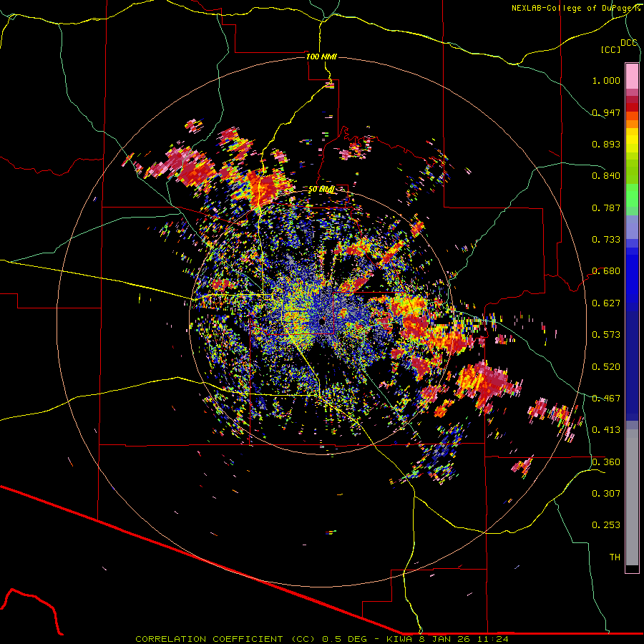Click the DCC label above the color scale
This screenshot has width=644, height=644.
pos(629,43)
